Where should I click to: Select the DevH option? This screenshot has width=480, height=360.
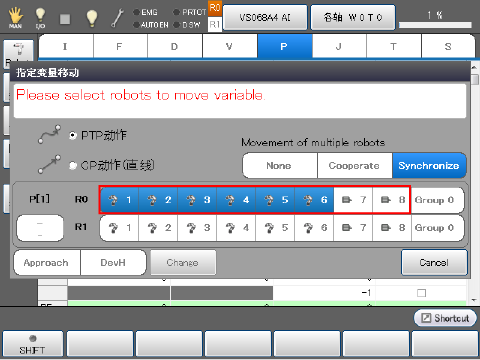(113, 263)
